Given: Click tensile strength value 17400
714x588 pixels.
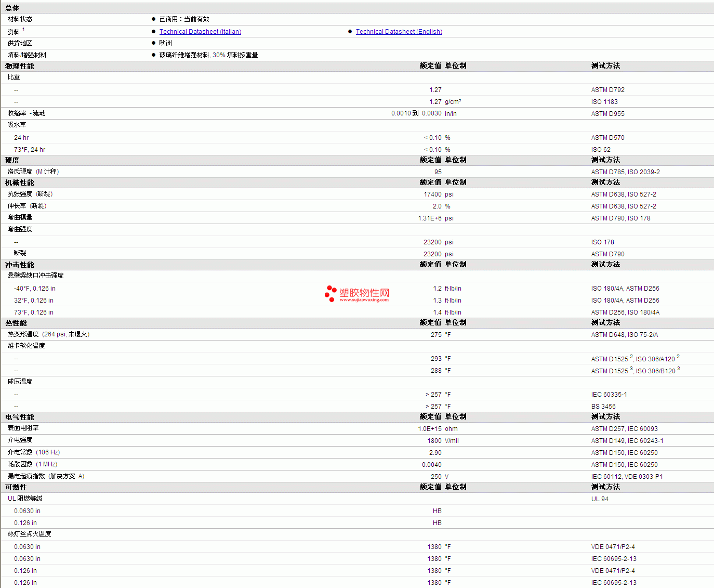Looking at the screenshot, I should pos(432,194).
